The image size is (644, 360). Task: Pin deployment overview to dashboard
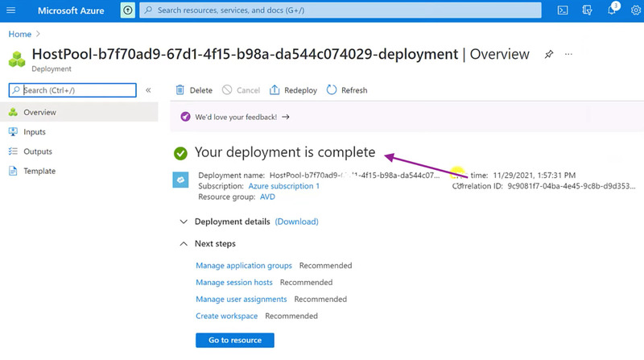(549, 54)
